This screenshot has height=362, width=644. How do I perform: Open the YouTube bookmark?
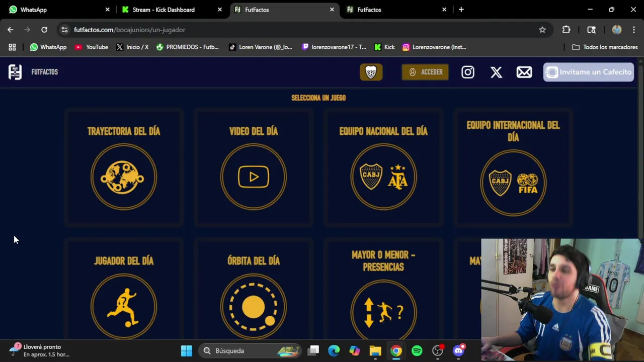pyautogui.click(x=92, y=47)
